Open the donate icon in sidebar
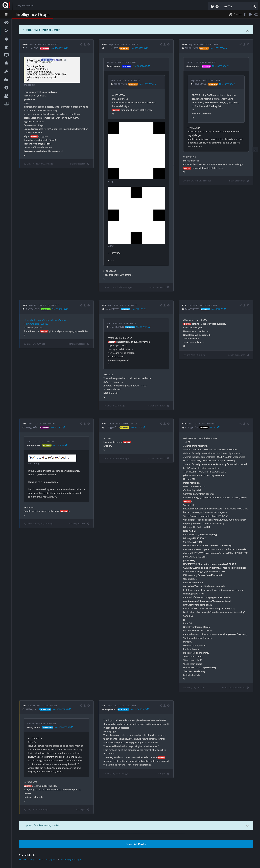Screen dimensions: 260x868 (6, 96)
